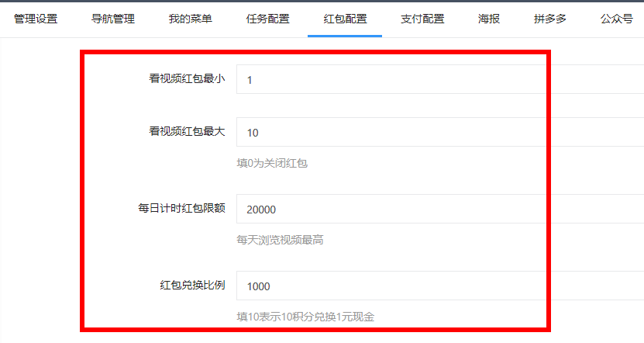Click the 红包兑换比例 label
Image resolution: width=644 pixels, height=343 pixels.
click(193, 285)
